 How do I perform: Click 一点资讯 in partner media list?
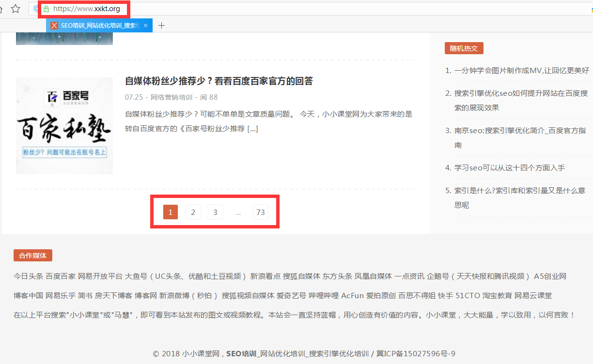pyautogui.click(x=409, y=276)
